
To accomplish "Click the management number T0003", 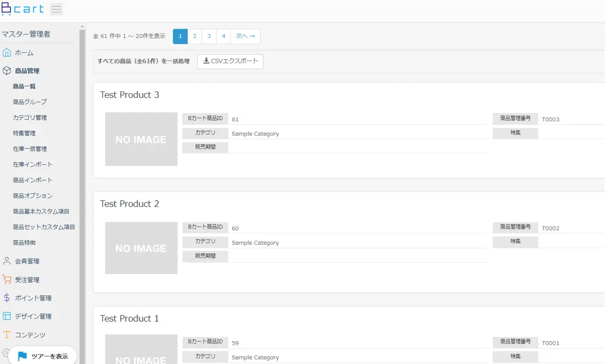I will click(551, 119).
